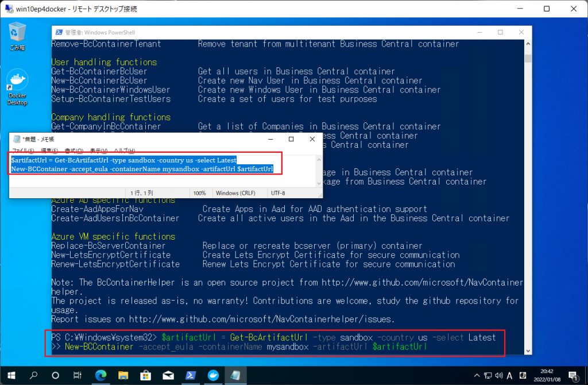Open Notepad 書式(O) menu
Image resolution: width=588 pixels, height=385 pixels.
click(x=74, y=151)
